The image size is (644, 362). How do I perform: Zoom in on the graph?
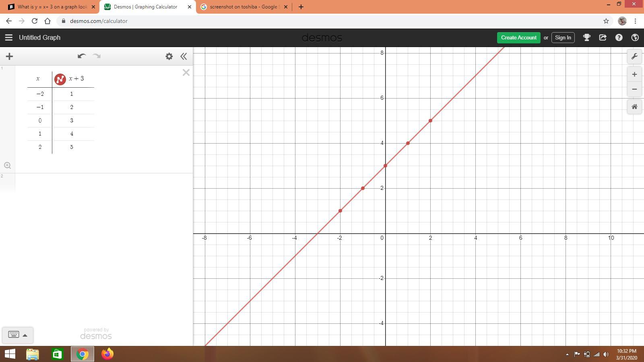634,74
